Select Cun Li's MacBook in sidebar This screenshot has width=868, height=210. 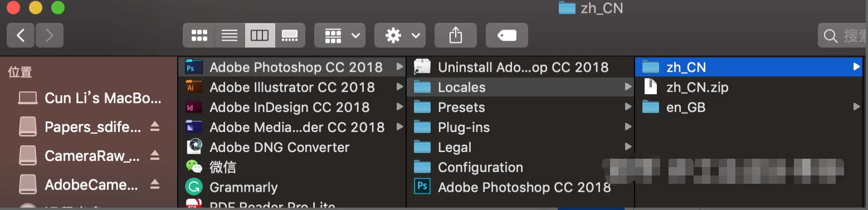89,99
